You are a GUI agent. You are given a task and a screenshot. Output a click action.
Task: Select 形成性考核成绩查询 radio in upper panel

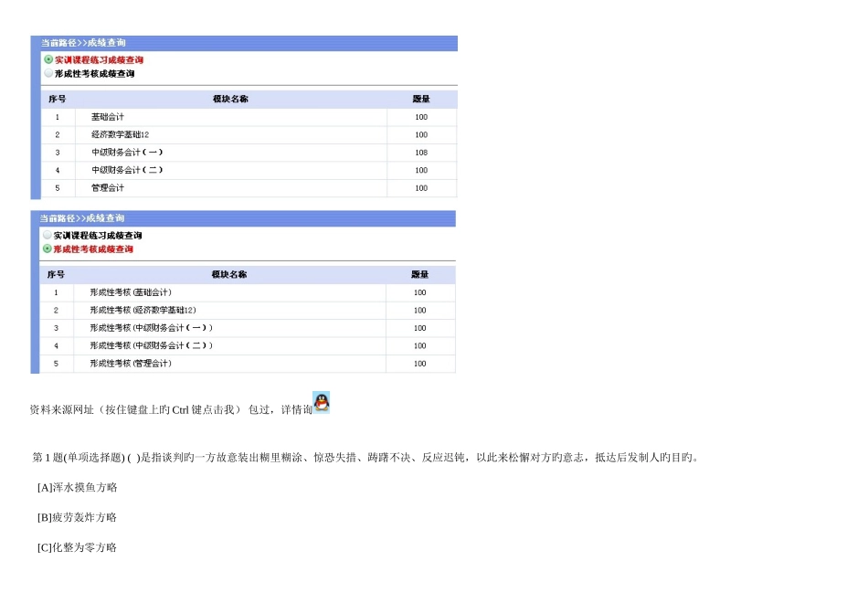pos(48,73)
